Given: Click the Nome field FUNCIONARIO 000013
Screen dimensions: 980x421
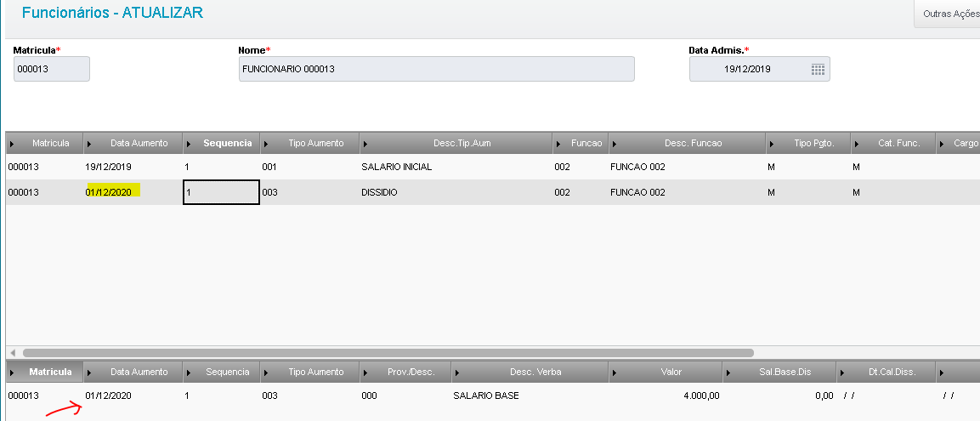Looking at the screenshot, I should click(x=436, y=69).
